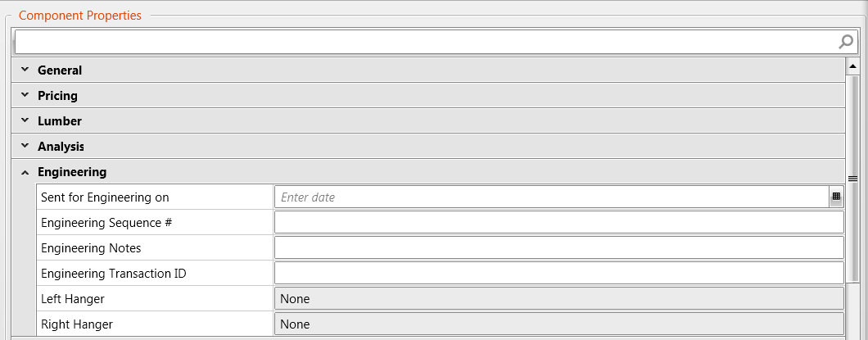Click the Engineering Notes label
The height and width of the screenshot is (340, 868).
pos(91,248)
